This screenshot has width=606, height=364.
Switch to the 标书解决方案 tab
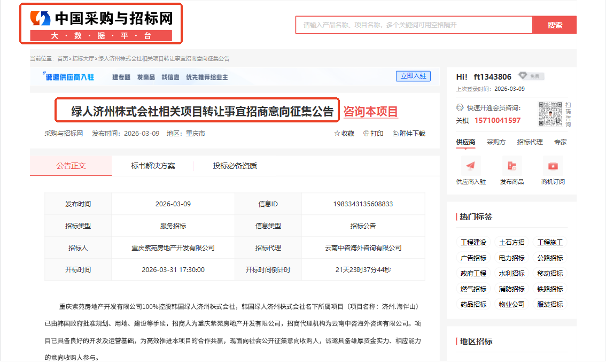pos(153,166)
